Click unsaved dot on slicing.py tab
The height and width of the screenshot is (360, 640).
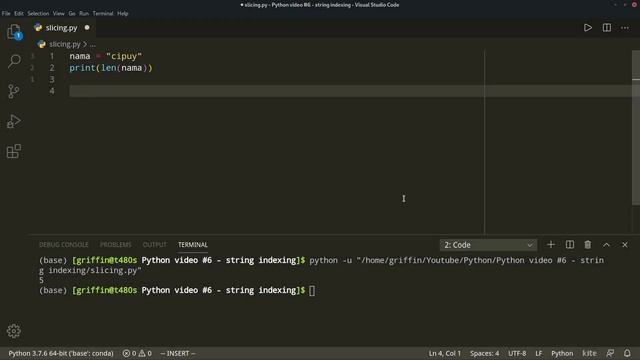(87, 27)
